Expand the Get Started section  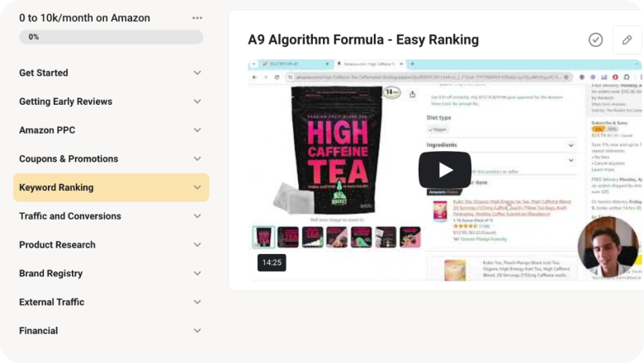point(111,73)
